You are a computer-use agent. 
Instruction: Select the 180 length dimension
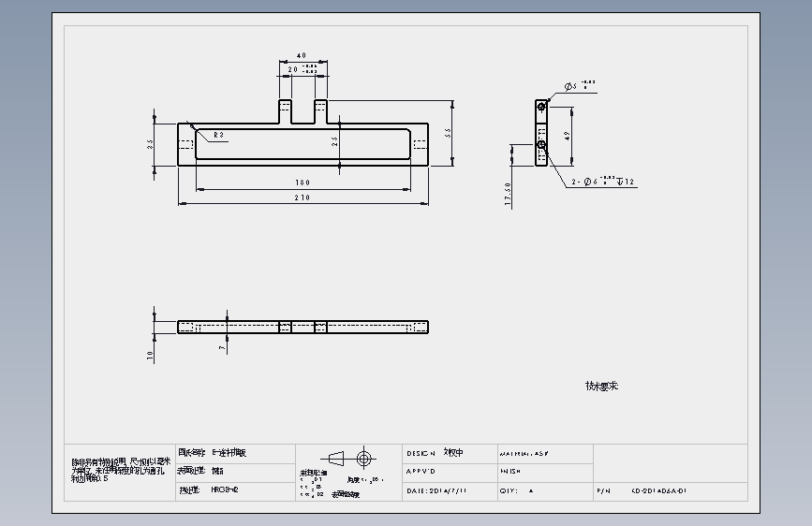(x=303, y=183)
